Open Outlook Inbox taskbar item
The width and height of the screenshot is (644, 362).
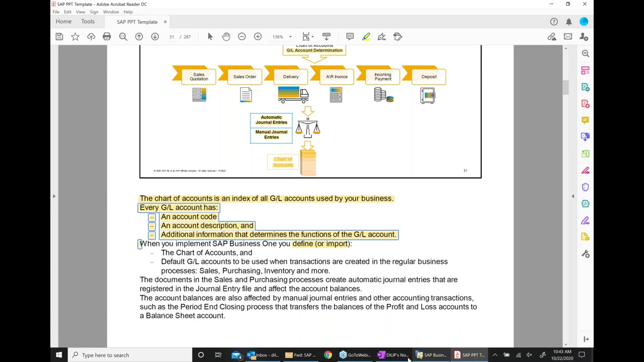click(263, 355)
